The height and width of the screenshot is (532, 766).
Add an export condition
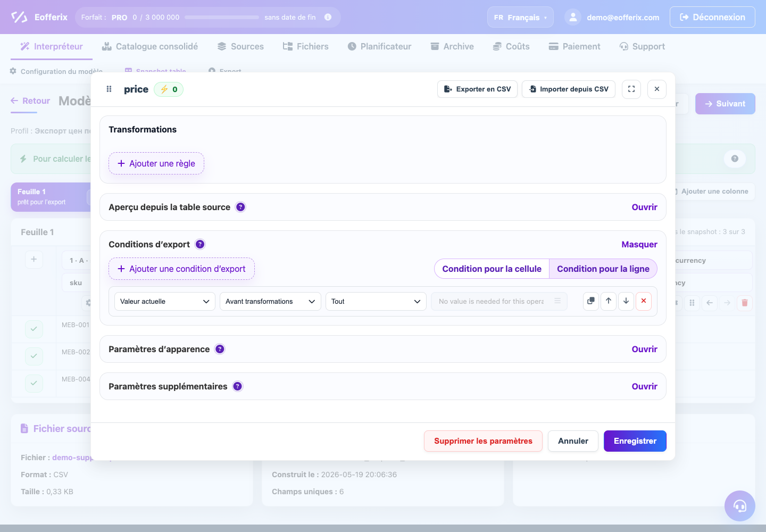[181, 269]
